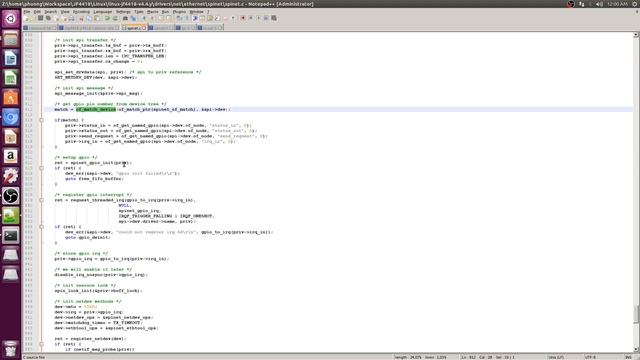This screenshot has height=360, width=640.
Task: Collapse the if (ret) block with gpio_deinit
Action: [x=41, y=227]
